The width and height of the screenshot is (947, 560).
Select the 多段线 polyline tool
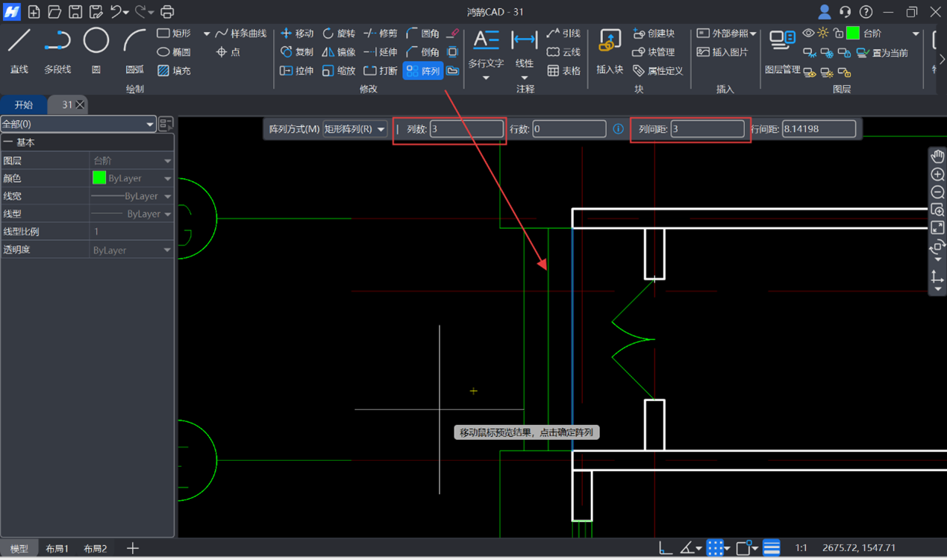click(57, 50)
